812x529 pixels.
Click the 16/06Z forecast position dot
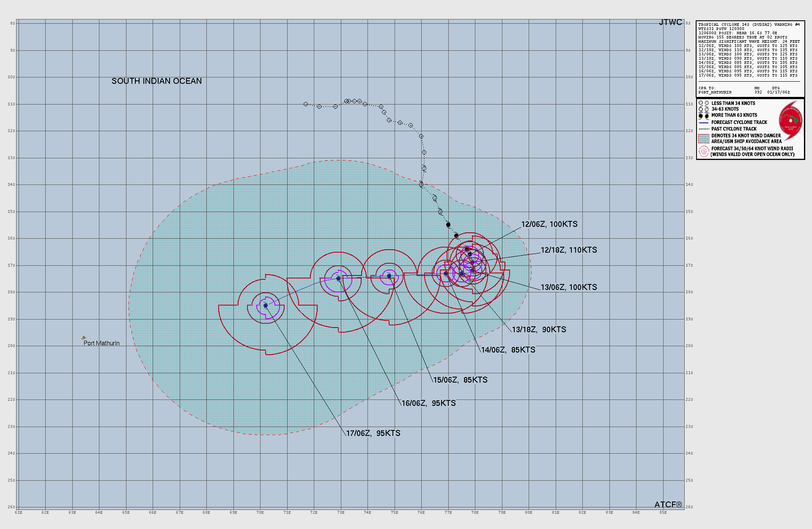coord(338,278)
